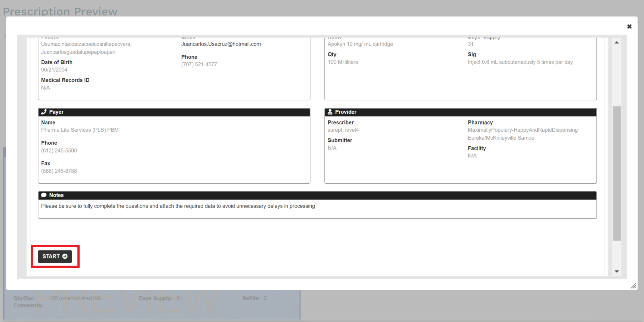The width and height of the screenshot is (644, 322).
Task: Click the Notes instruction text
Action: coord(178,206)
